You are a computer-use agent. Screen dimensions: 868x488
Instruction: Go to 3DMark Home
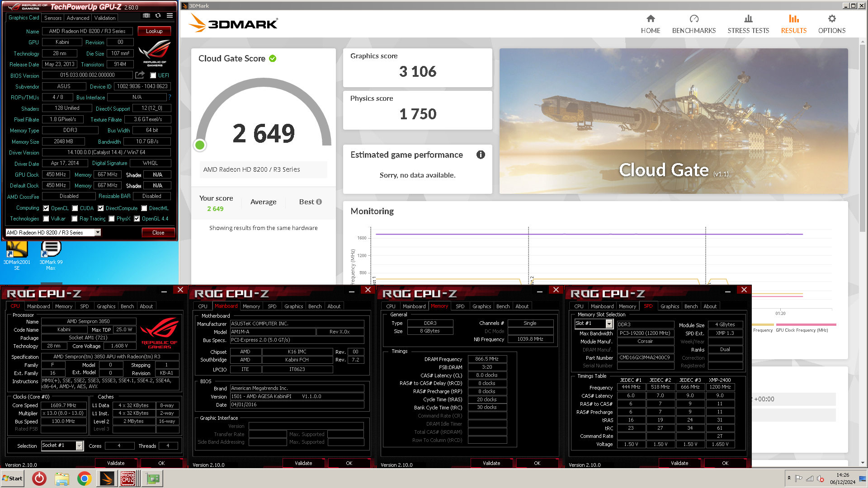650,24
